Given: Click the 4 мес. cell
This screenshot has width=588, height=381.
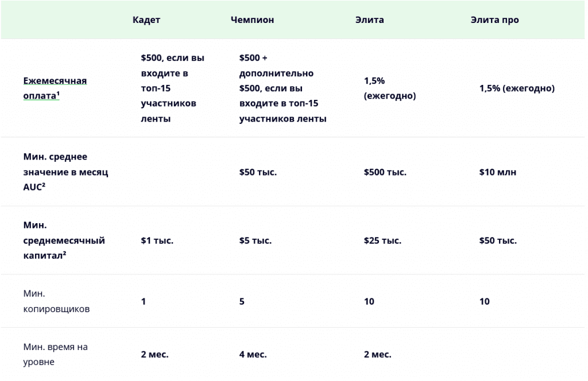Looking at the screenshot, I should click(253, 355).
